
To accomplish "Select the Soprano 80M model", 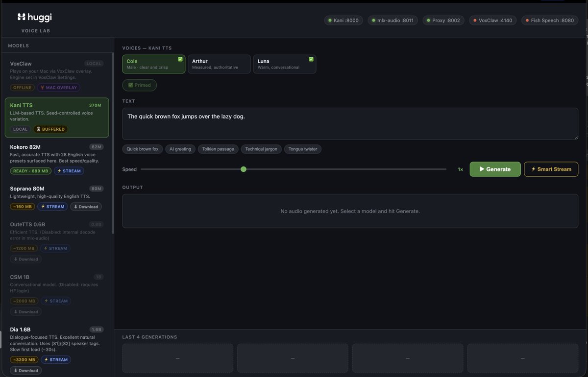I will [57, 198].
